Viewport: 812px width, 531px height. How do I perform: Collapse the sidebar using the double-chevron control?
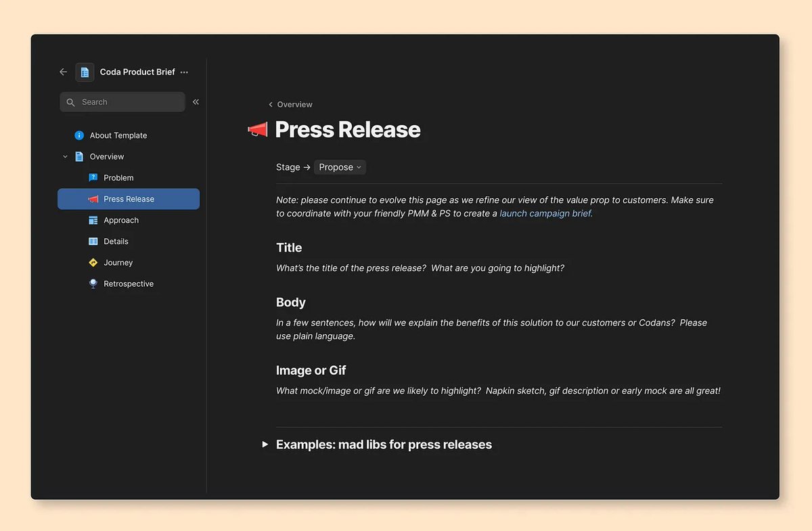[196, 101]
